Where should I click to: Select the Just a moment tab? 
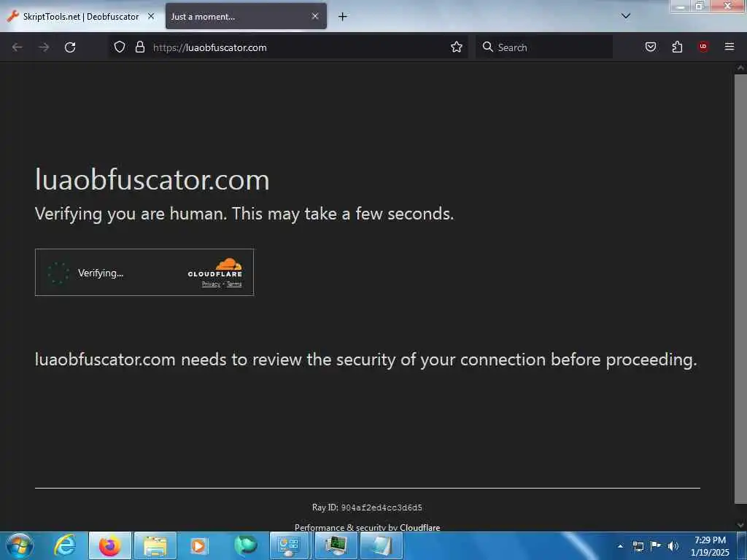(246, 17)
